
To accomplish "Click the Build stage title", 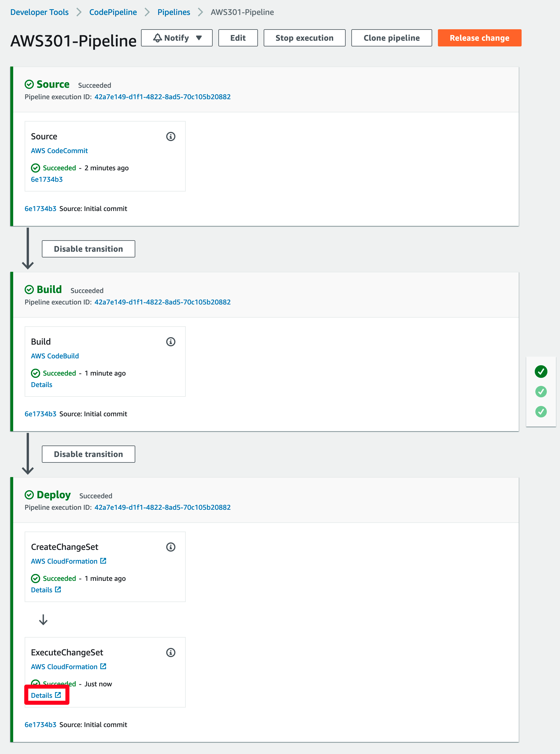I will click(49, 289).
